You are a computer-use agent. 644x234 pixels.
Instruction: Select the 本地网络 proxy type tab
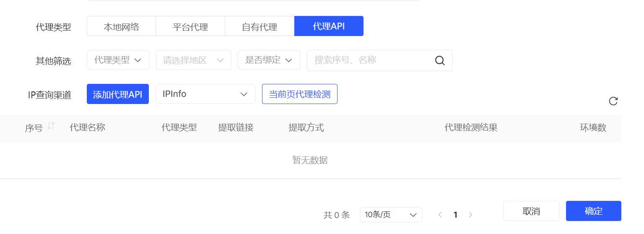(x=122, y=26)
